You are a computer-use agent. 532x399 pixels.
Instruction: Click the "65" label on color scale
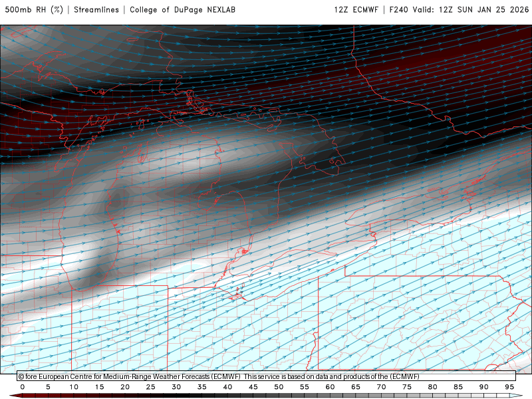pos(356,387)
